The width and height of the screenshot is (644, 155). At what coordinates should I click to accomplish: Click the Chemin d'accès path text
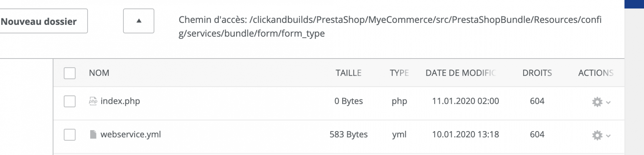[x=390, y=26]
